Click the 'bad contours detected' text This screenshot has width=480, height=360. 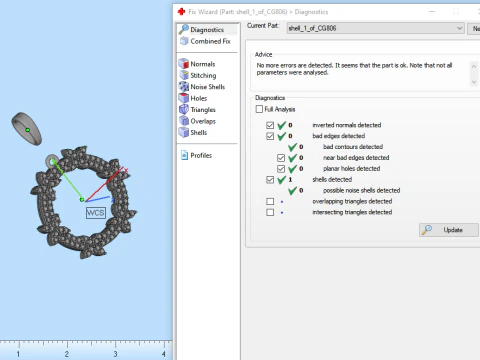pyautogui.click(x=353, y=147)
